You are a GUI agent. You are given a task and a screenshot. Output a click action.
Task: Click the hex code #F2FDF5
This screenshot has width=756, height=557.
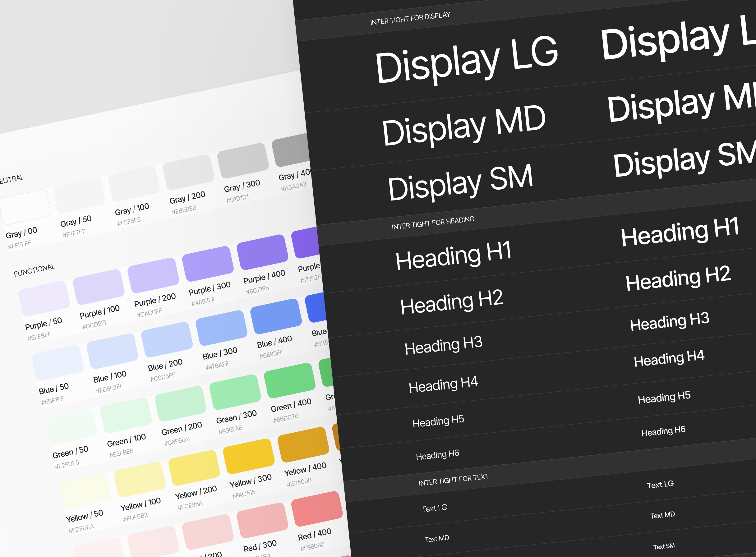[67, 465]
